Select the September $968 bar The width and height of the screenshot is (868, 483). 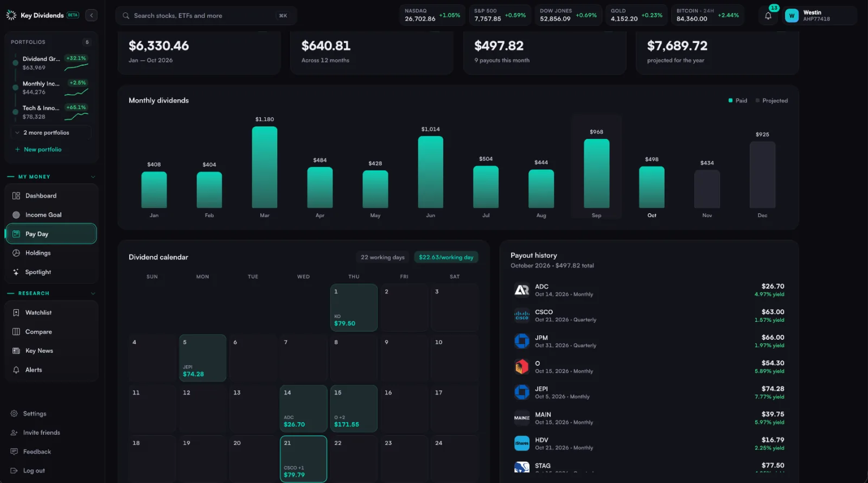(x=596, y=173)
